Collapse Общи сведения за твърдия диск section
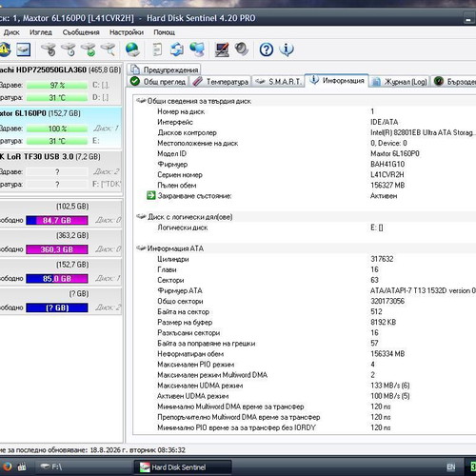476x476 pixels. (x=193, y=101)
